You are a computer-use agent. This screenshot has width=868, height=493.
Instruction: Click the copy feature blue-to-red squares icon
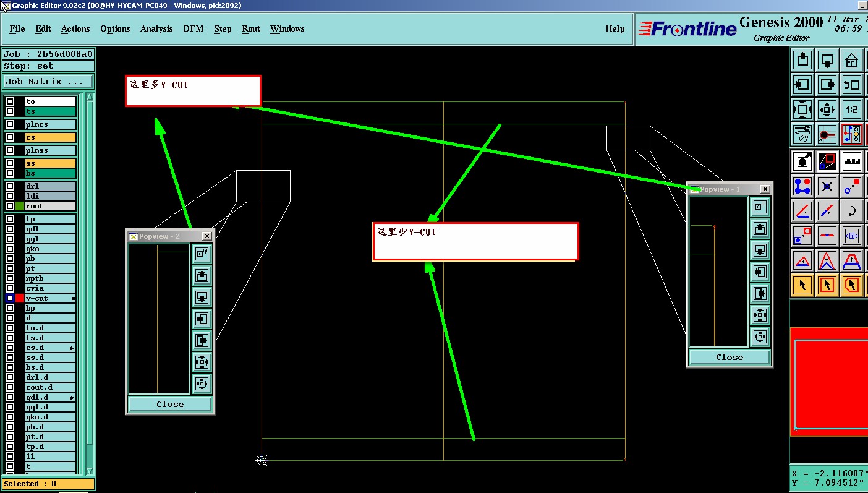(x=802, y=236)
